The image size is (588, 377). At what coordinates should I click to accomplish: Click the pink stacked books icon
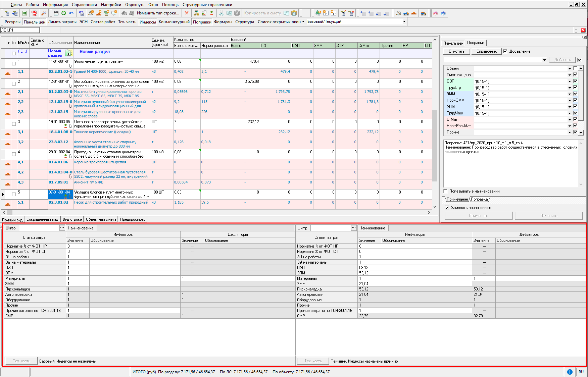[436, 13]
